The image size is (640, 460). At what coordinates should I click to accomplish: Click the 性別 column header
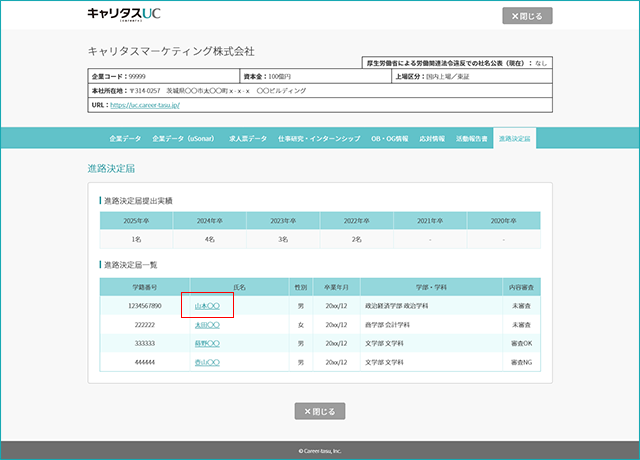point(301,287)
